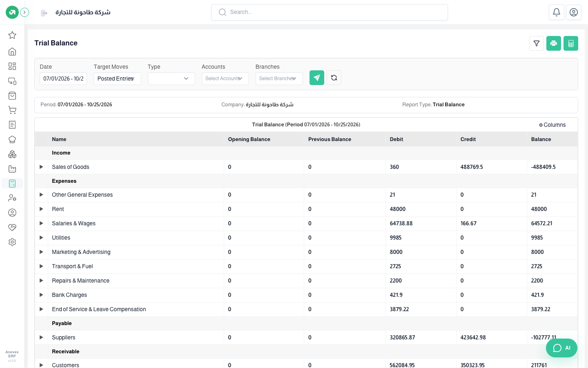The image size is (588, 368).
Task: Open the factory manufacturing icon
Action: click(12, 169)
